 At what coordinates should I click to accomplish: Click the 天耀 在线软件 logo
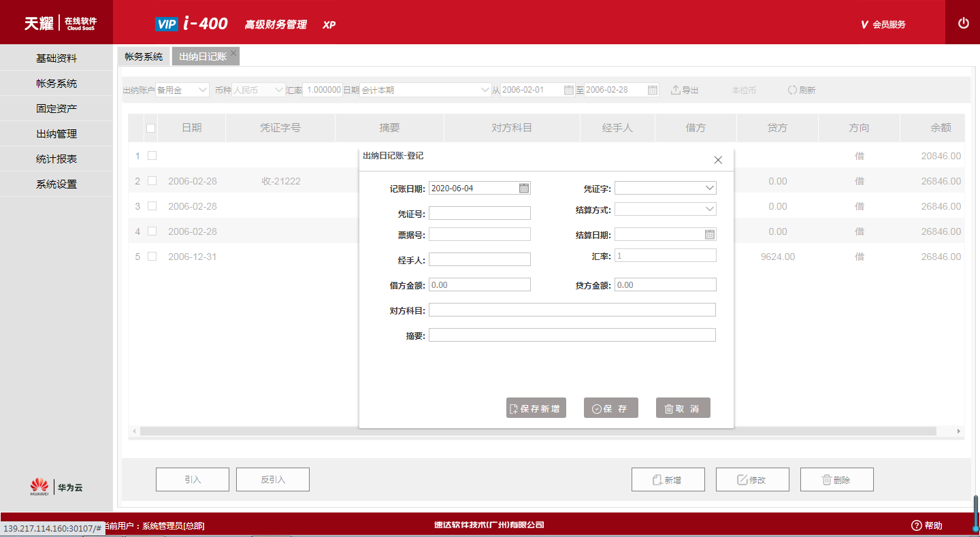coord(61,23)
